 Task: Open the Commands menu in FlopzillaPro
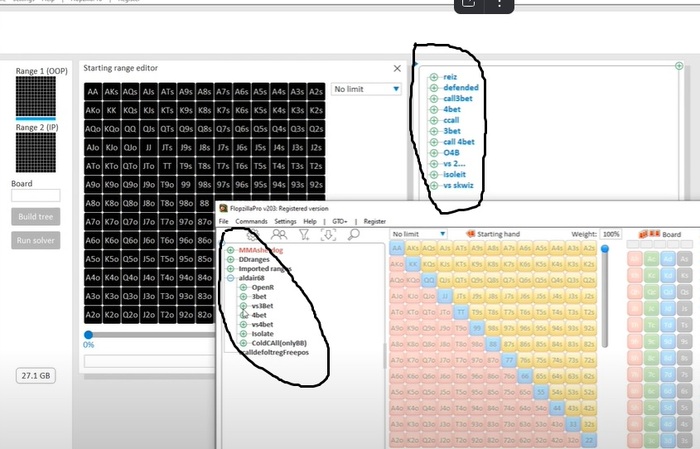tap(251, 221)
